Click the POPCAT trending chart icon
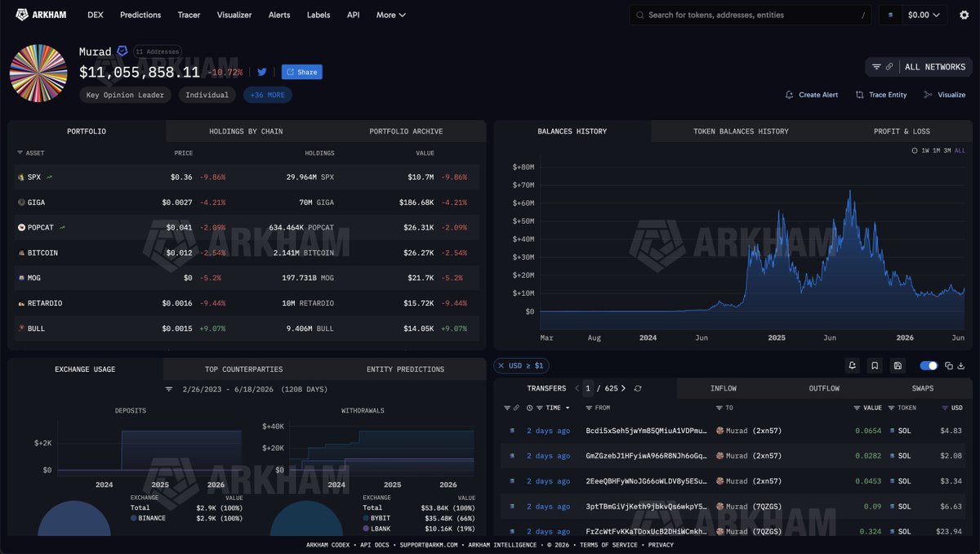980x554 pixels. (63, 227)
